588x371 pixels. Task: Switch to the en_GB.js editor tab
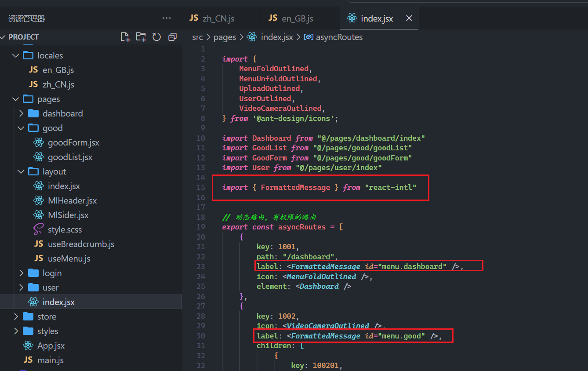pos(298,18)
